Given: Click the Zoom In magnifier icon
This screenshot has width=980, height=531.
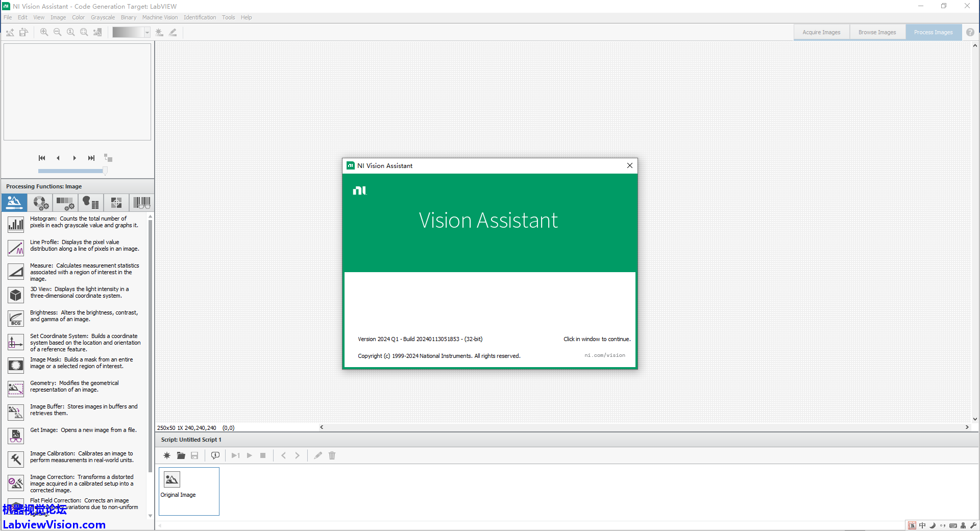Looking at the screenshot, I should (x=44, y=32).
